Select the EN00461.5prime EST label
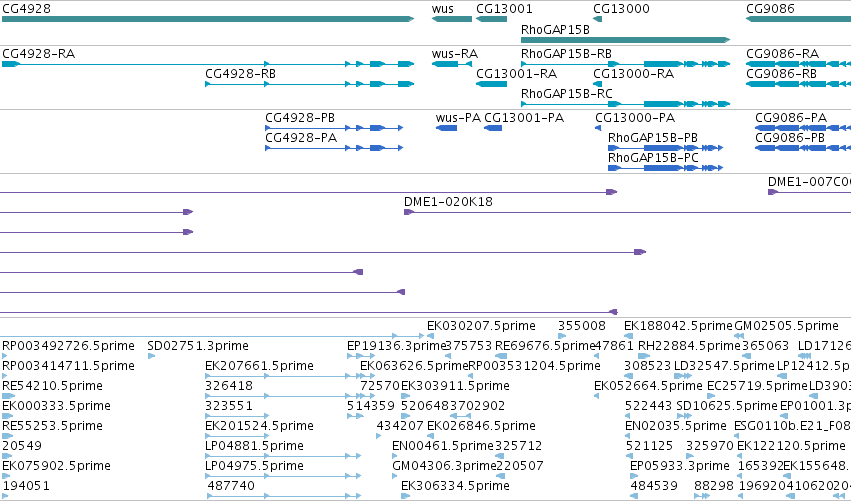Viewport: 851px width, 501px height. [443, 446]
